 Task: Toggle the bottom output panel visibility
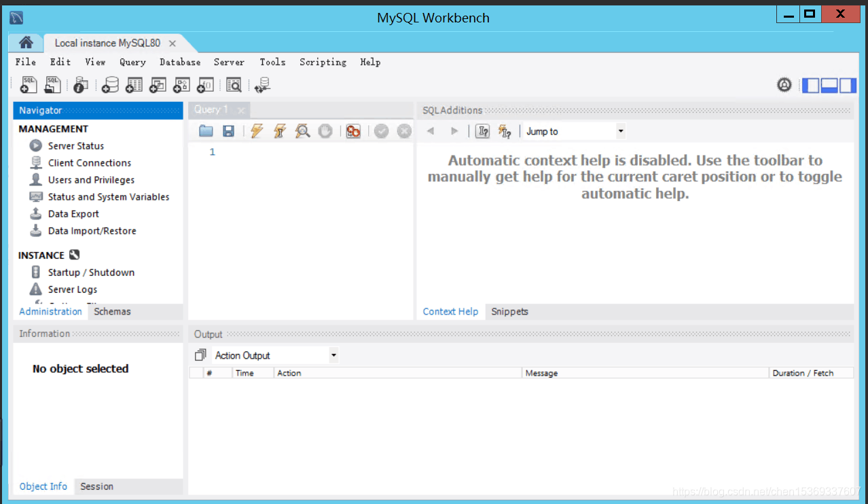(x=829, y=85)
